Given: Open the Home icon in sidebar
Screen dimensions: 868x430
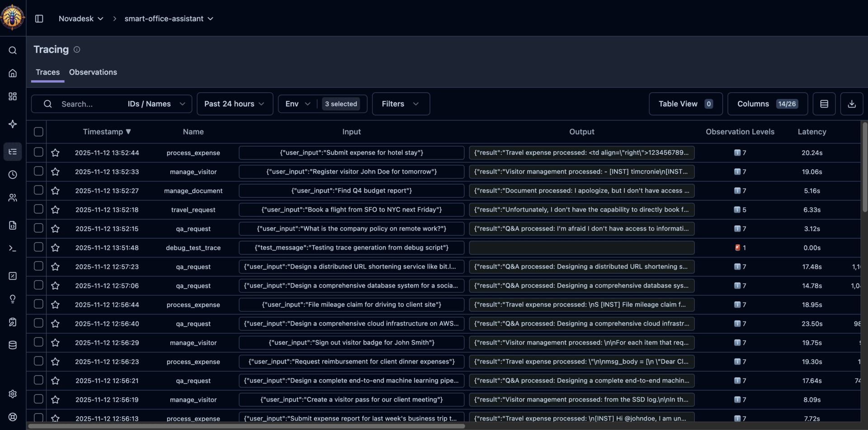Looking at the screenshot, I should point(13,73).
